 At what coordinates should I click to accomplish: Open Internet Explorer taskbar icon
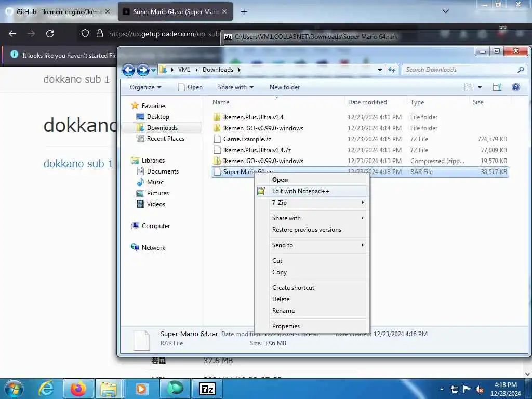46,389
